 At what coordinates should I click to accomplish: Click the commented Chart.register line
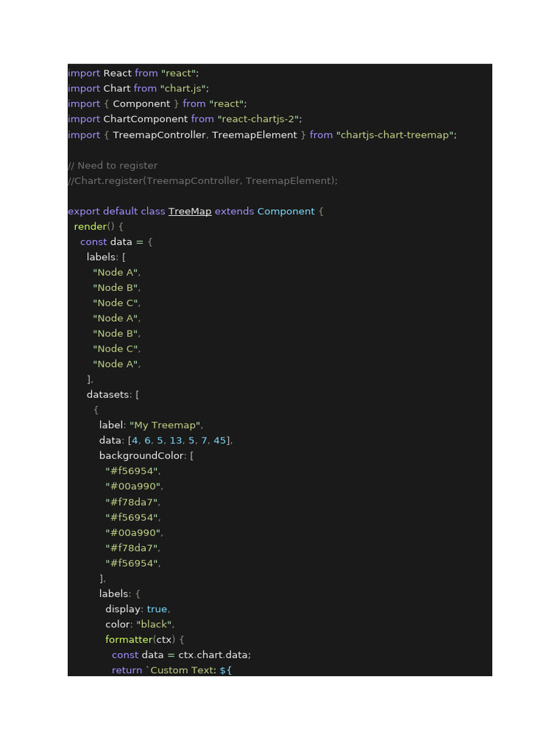(x=203, y=181)
